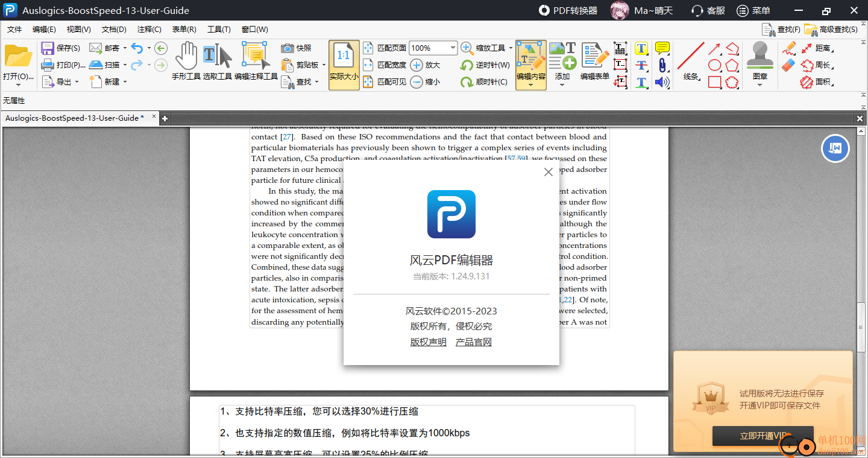Viewport: 868px width, 458px height.
Task: Click the Edit Form icon
Action: click(595, 56)
